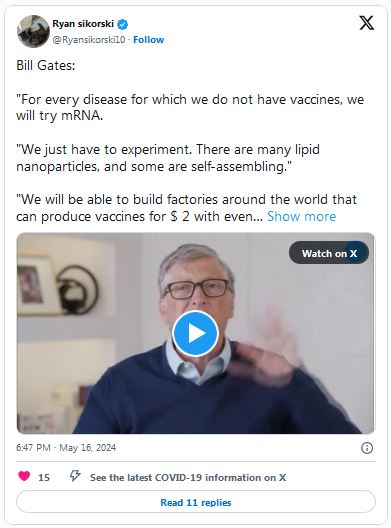Open the X logo in the top-right corner
The width and height of the screenshot is (391, 528).
click(366, 23)
